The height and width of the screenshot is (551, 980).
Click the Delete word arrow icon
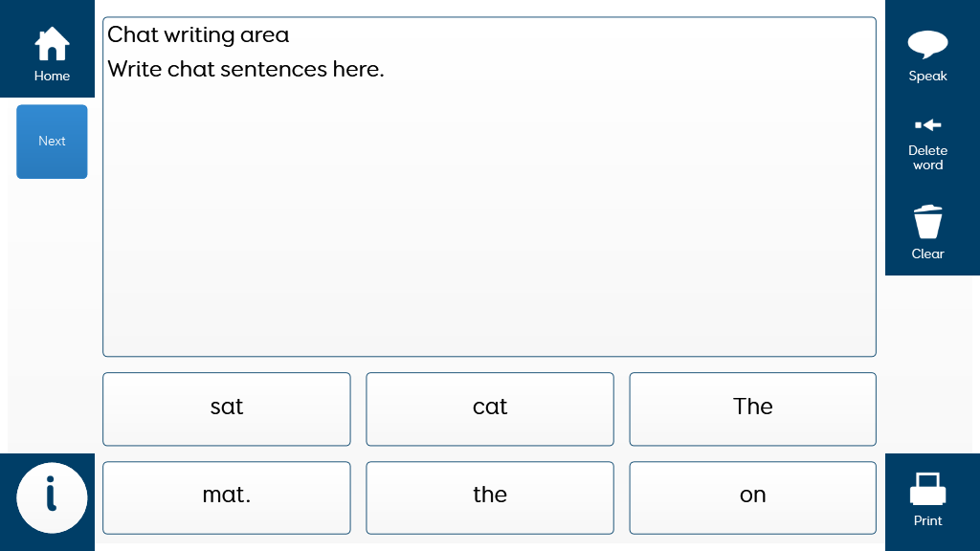click(x=927, y=125)
